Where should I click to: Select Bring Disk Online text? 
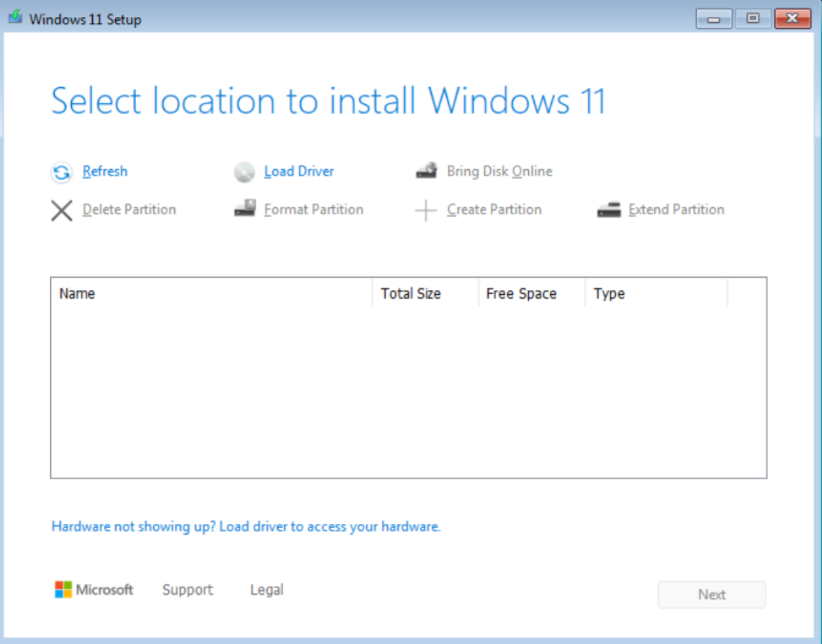(500, 171)
